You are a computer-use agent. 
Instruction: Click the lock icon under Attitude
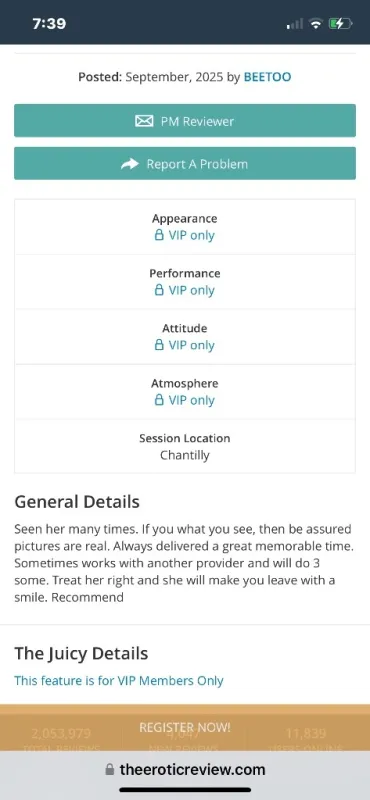point(159,345)
